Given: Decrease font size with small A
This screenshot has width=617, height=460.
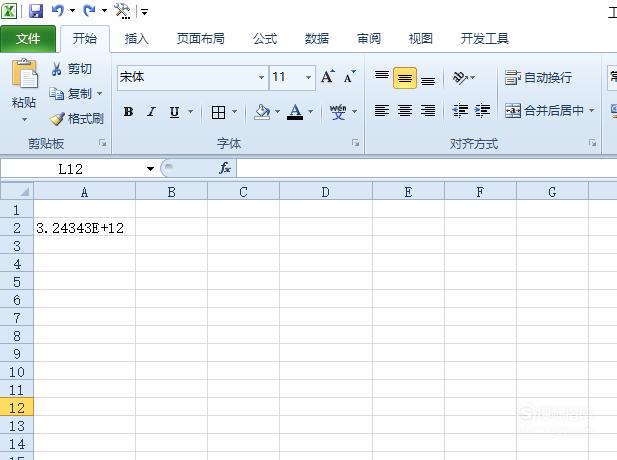Looking at the screenshot, I should pos(349,76).
